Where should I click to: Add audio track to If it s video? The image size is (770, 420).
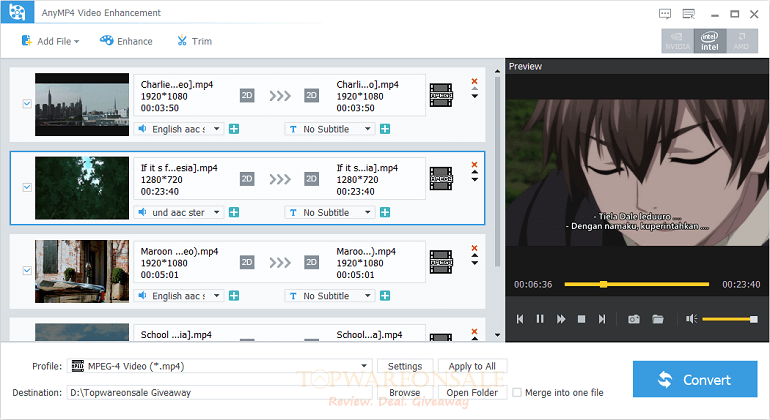point(234,213)
